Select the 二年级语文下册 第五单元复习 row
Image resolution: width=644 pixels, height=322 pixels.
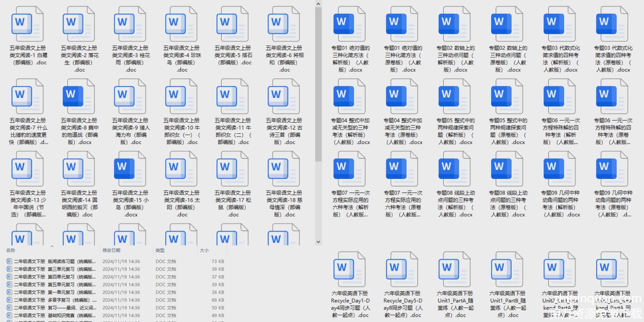(115, 284)
